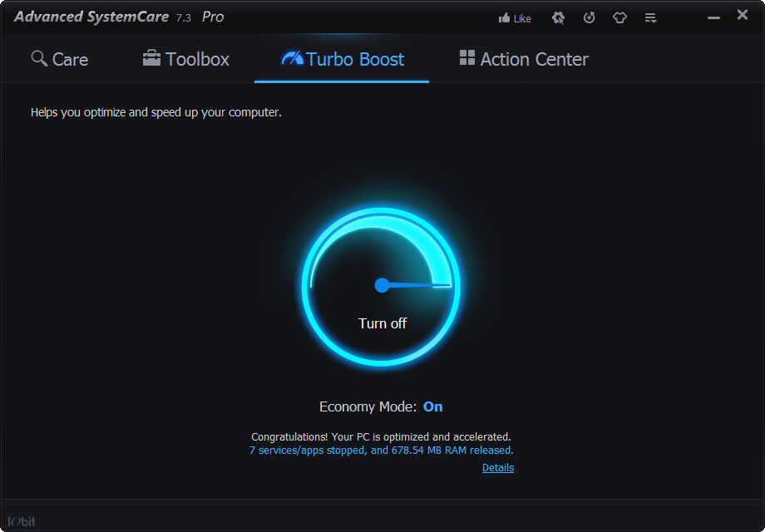Open the Details link

coord(497,468)
